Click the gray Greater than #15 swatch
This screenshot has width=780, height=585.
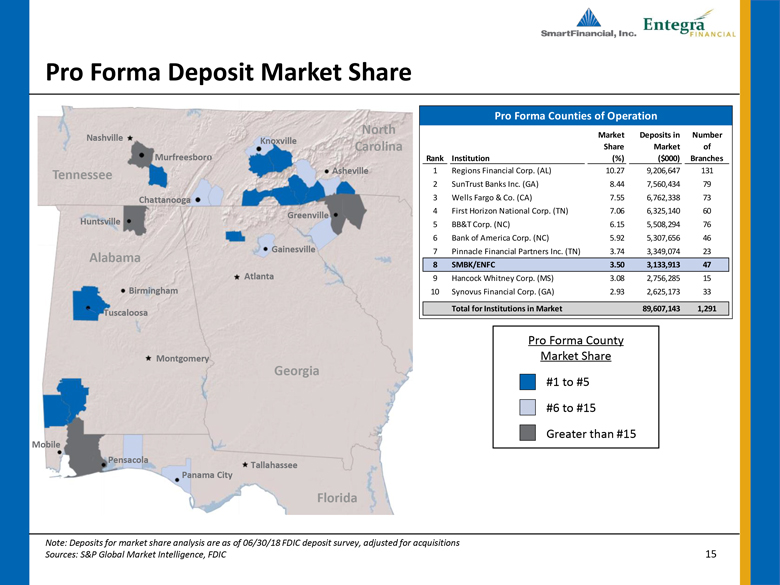pyautogui.click(x=527, y=433)
